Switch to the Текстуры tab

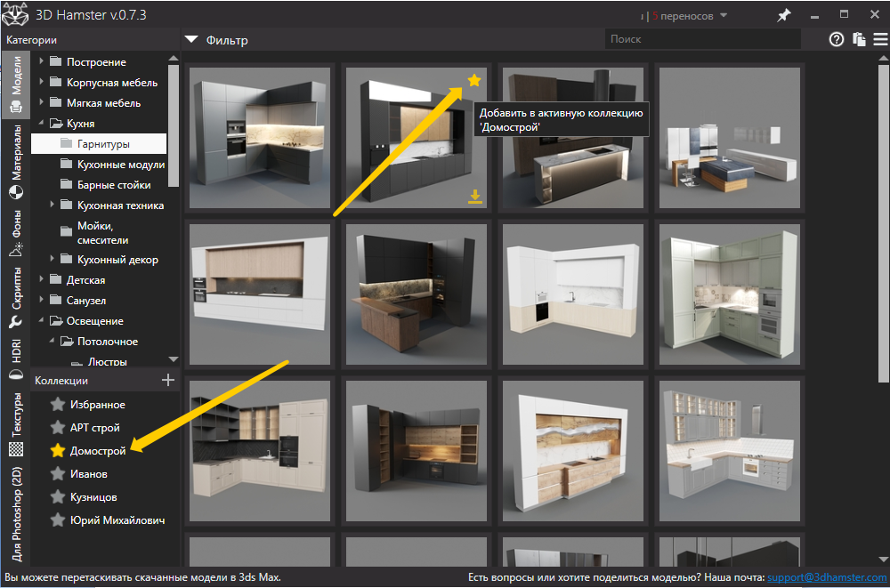pyautogui.click(x=16, y=424)
